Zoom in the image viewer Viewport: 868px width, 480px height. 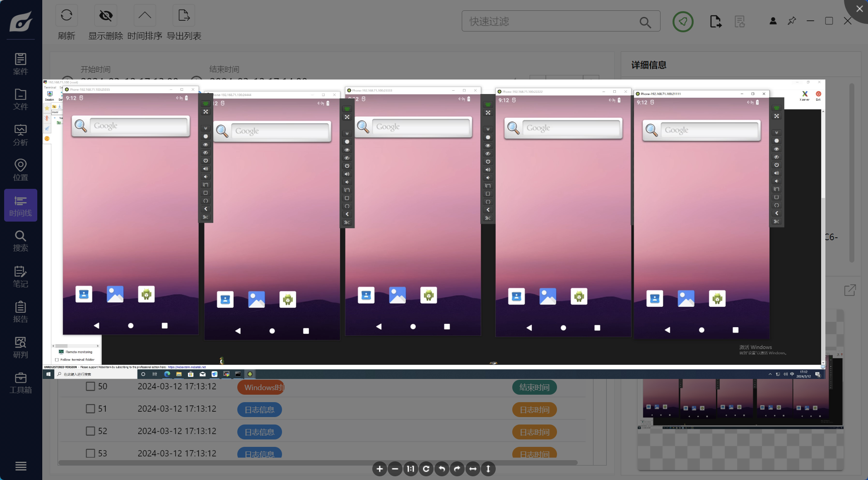click(379, 469)
